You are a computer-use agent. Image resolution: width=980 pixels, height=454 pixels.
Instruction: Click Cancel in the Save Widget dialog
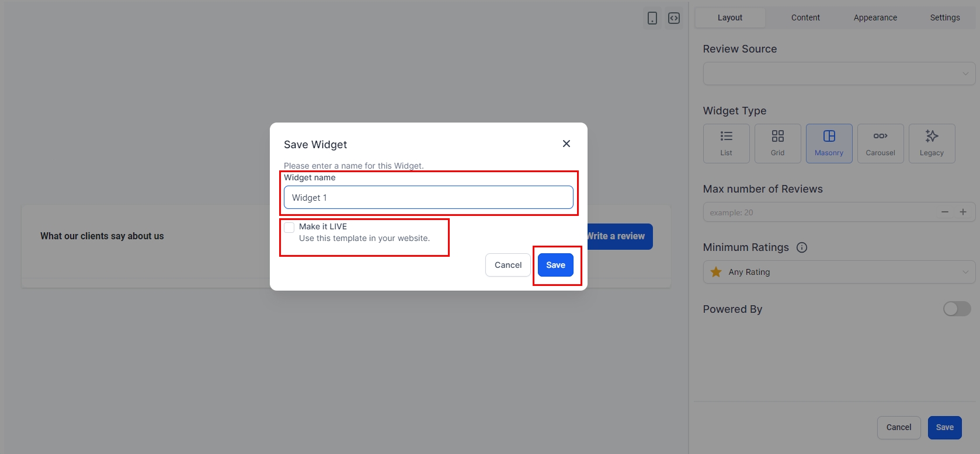pyautogui.click(x=508, y=265)
